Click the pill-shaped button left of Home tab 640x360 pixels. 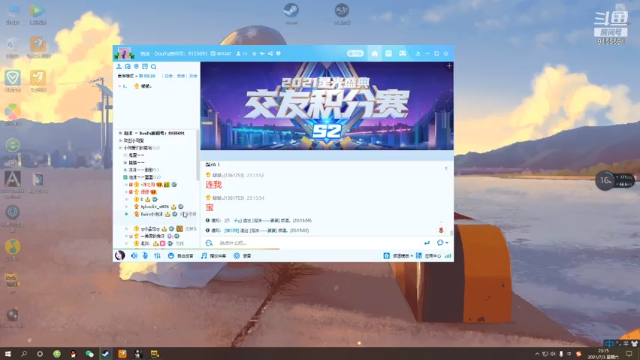[355, 53]
